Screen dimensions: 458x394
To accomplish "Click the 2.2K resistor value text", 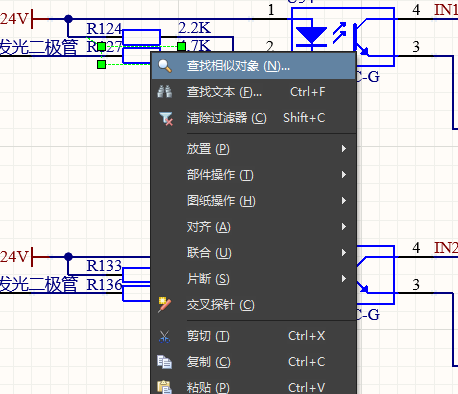I will (195, 28).
